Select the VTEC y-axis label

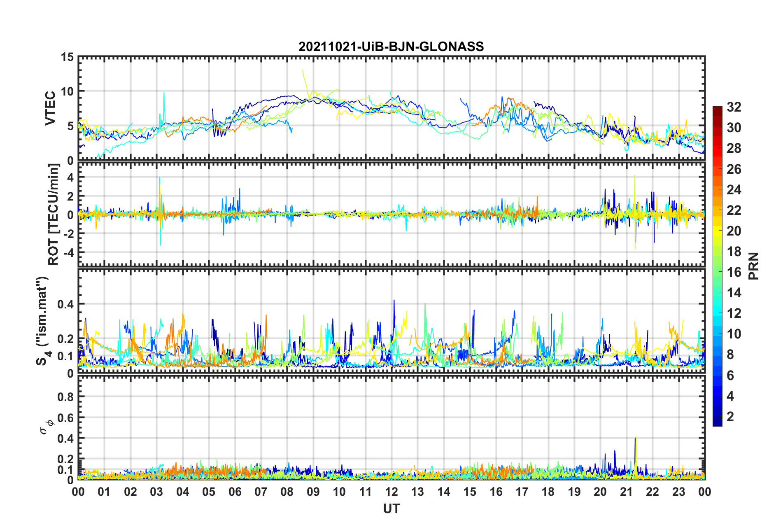coord(50,108)
